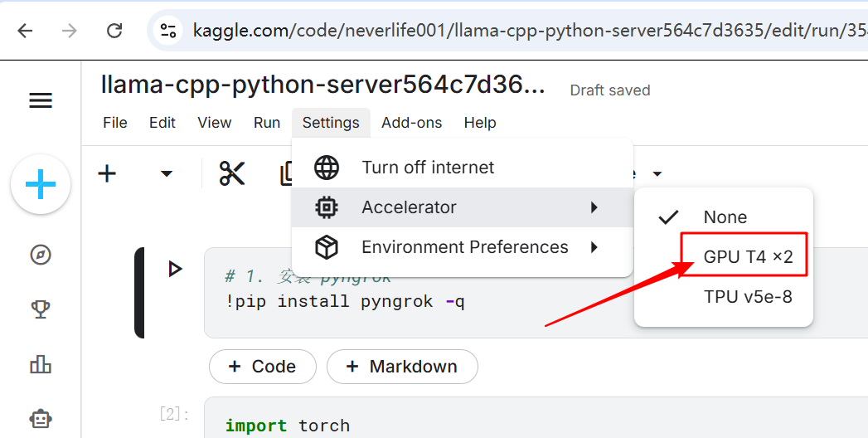This screenshot has width=868, height=438.
Task: Click the + Code button
Action: pos(263,367)
